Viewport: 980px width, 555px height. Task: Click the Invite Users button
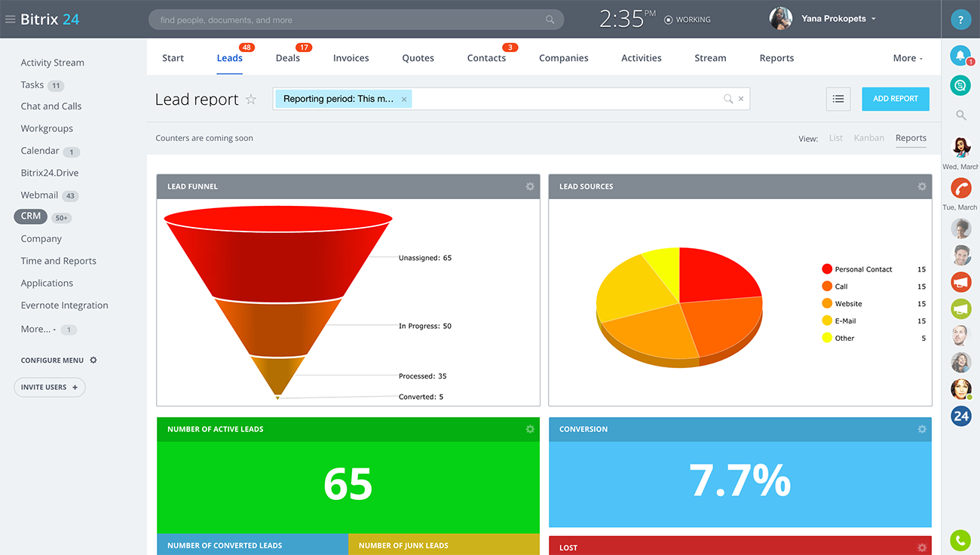(x=49, y=387)
